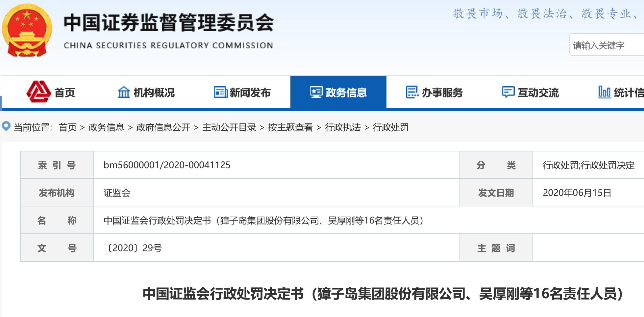Viewport: 644px width, 317px height.
Task: Switch to the 新闻发布 tab
Action: [250, 93]
